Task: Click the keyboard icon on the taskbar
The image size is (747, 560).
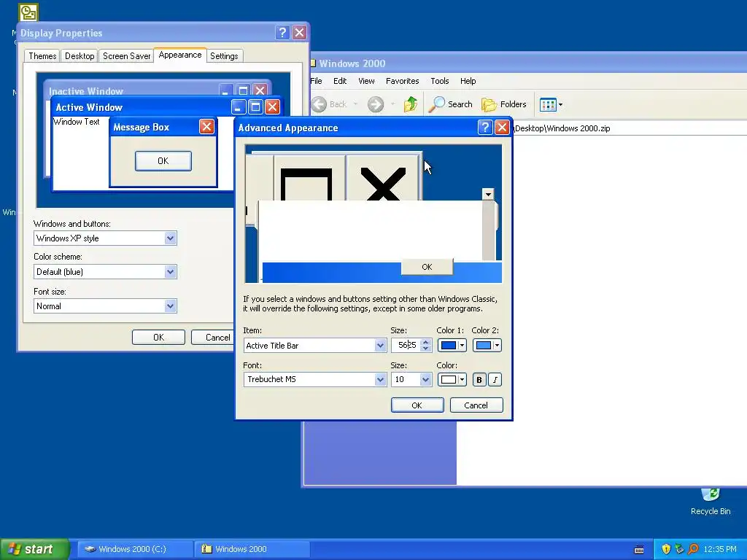Action: [x=639, y=550]
